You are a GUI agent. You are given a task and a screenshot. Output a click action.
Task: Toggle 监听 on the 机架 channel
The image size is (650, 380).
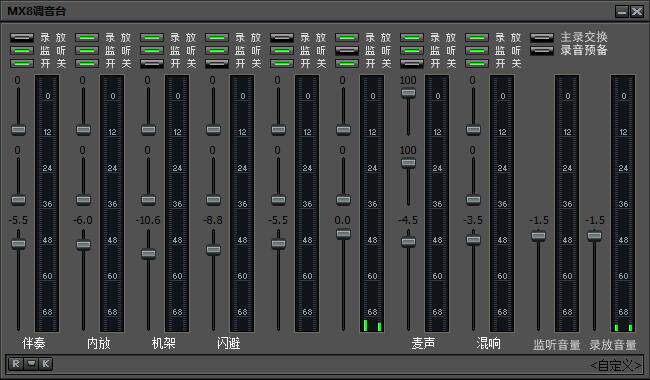[152, 51]
